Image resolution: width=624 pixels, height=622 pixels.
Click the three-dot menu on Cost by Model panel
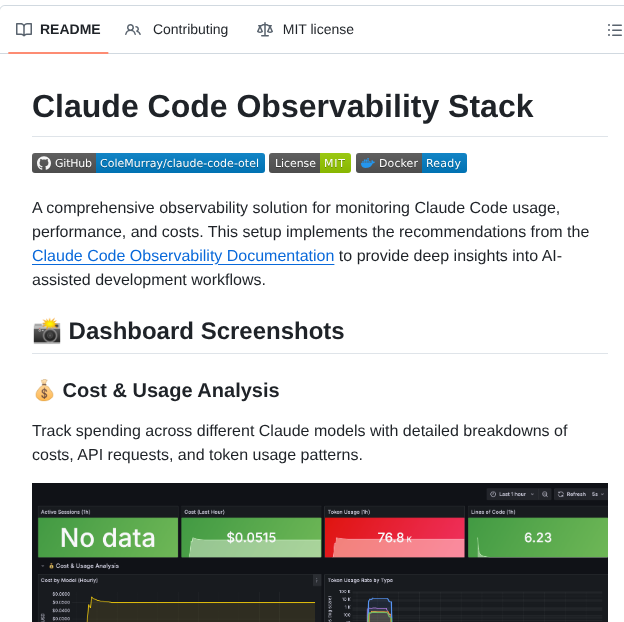(x=317, y=581)
